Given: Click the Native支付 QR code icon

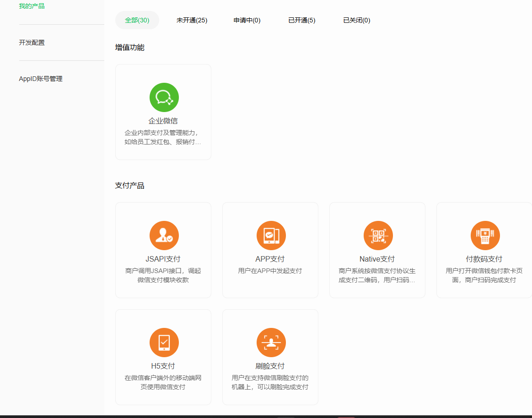Looking at the screenshot, I should (x=378, y=236).
